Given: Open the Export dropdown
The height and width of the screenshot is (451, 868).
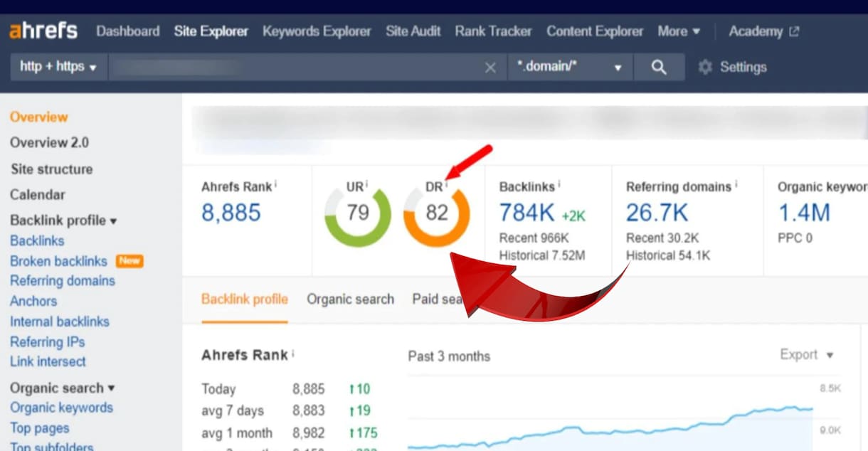Looking at the screenshot, I should tap(806, 354).
